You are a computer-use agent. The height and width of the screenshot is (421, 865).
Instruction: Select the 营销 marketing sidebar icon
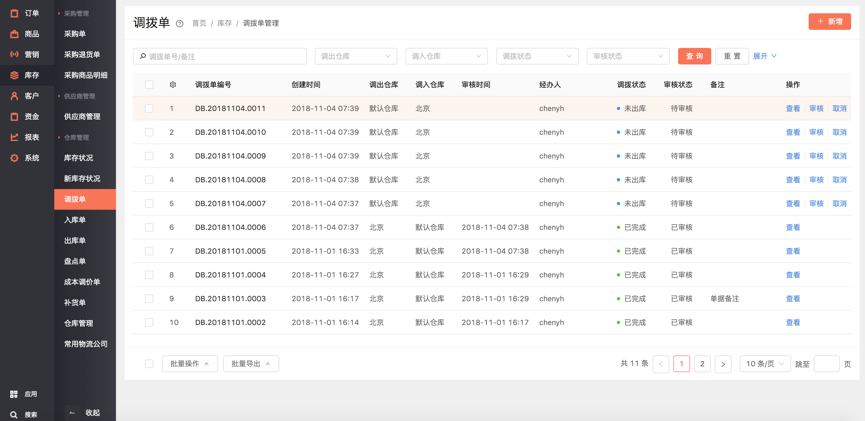[x=14, y=54]
